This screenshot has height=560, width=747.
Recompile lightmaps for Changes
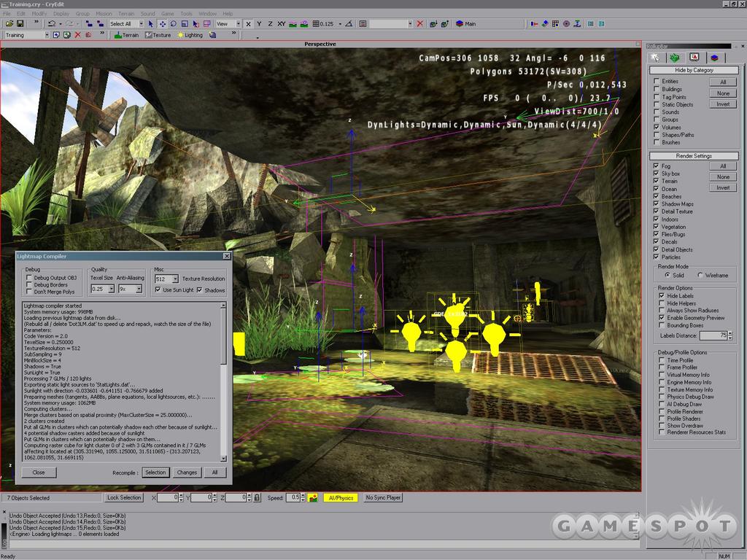point(187,472)
